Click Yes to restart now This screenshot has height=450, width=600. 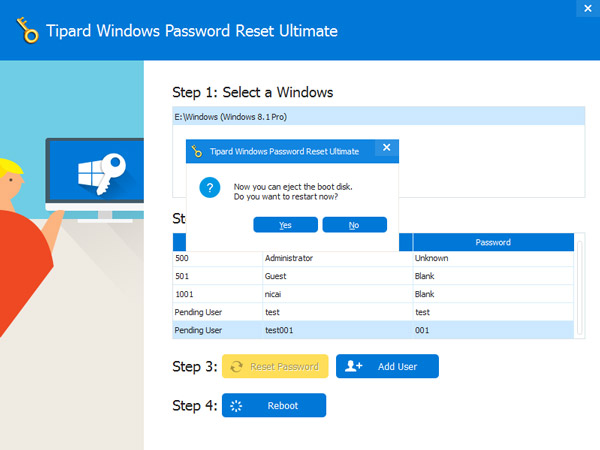pyautogui.click(x=285, y=225)
